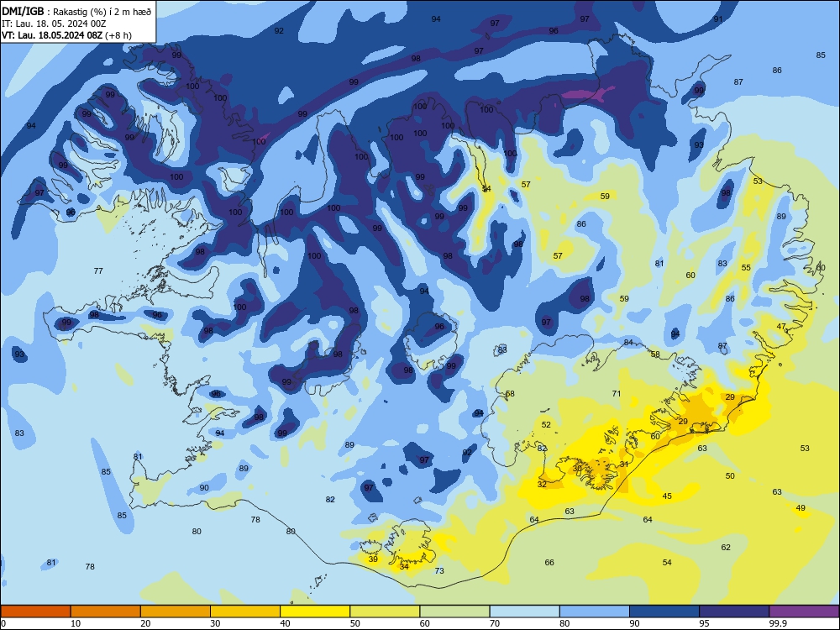Click the humidity value 77 on the map

[x=98, y=271]
